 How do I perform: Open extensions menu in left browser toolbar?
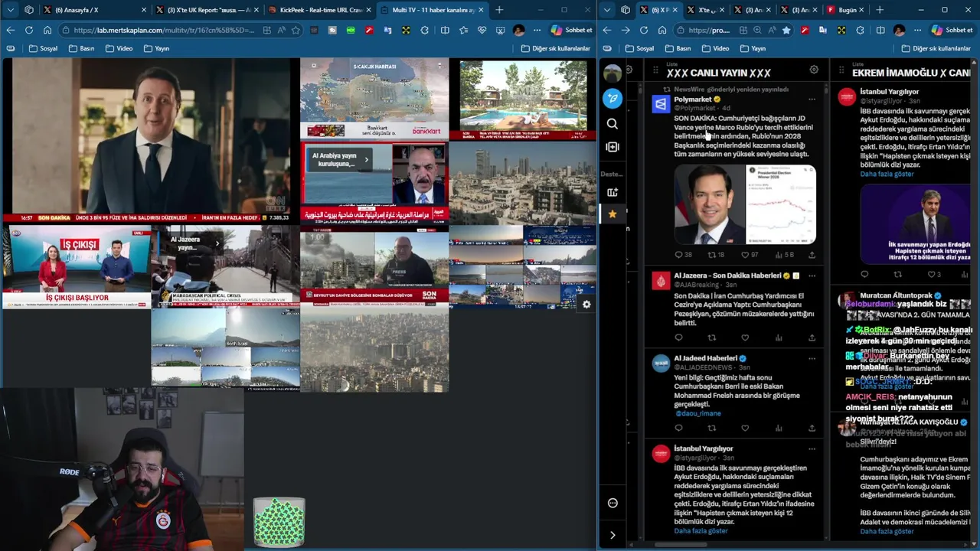pos(425,30)
